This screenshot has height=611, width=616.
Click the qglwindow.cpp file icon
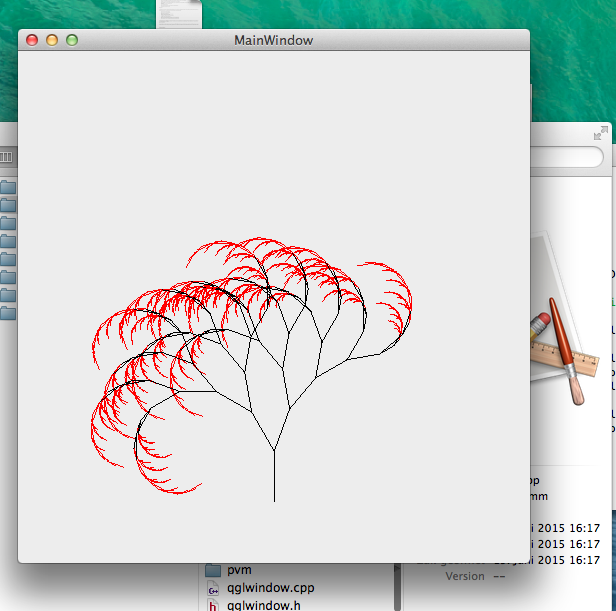pyautogui.click(x=213, y=587)
